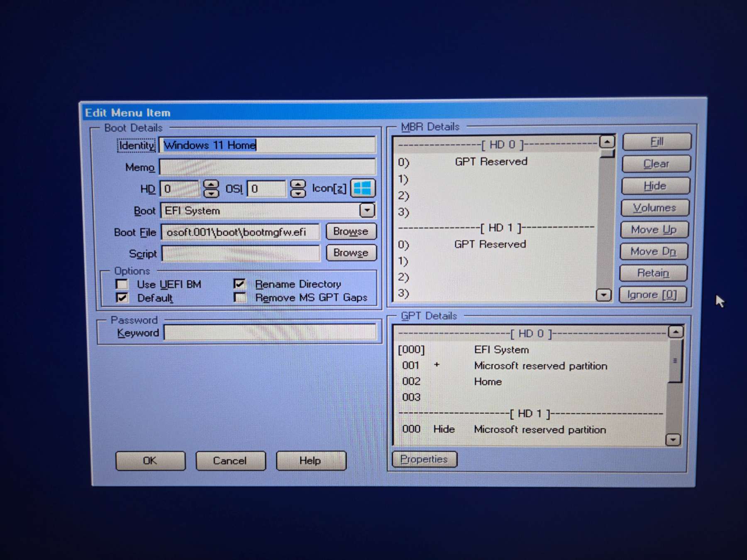Image resolution: width=747 pixels, height=560 pixels.
Task: Click the GPT Details scroll down arrow
Action: pos(673,440)
